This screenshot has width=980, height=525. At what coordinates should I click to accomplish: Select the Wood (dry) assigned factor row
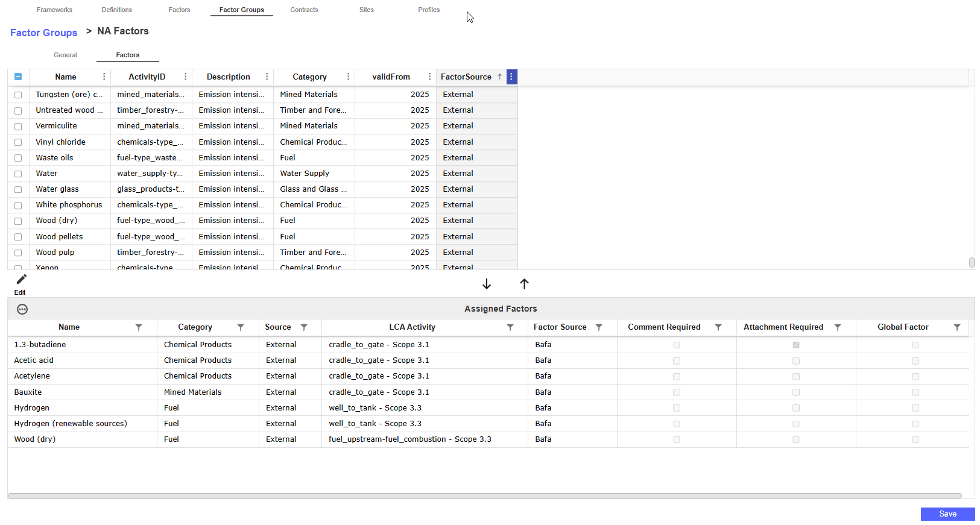(x=488, y=439)
